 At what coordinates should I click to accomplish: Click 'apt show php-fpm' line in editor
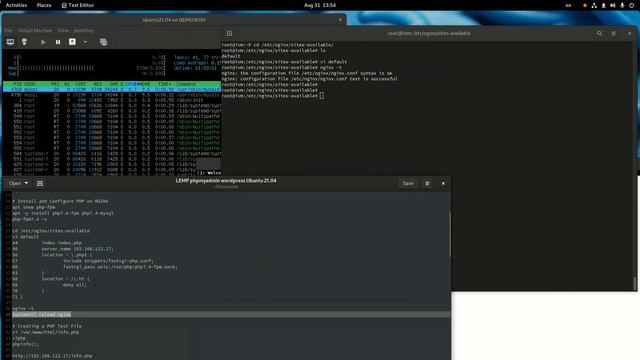(33, 207)
